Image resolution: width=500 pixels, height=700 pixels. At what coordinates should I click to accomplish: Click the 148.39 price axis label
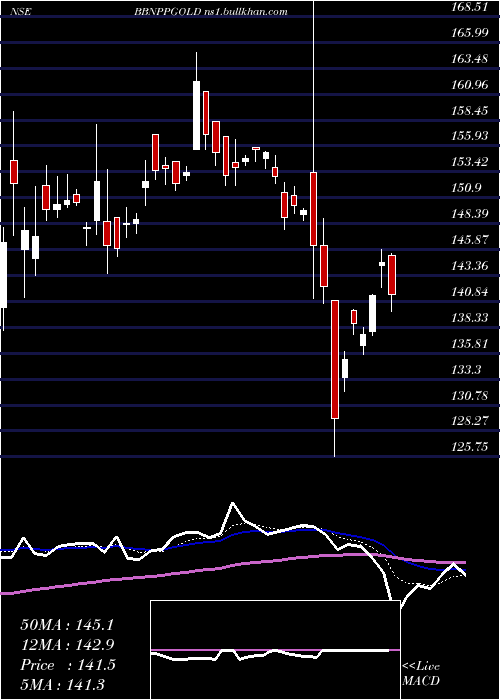point(469,214)
